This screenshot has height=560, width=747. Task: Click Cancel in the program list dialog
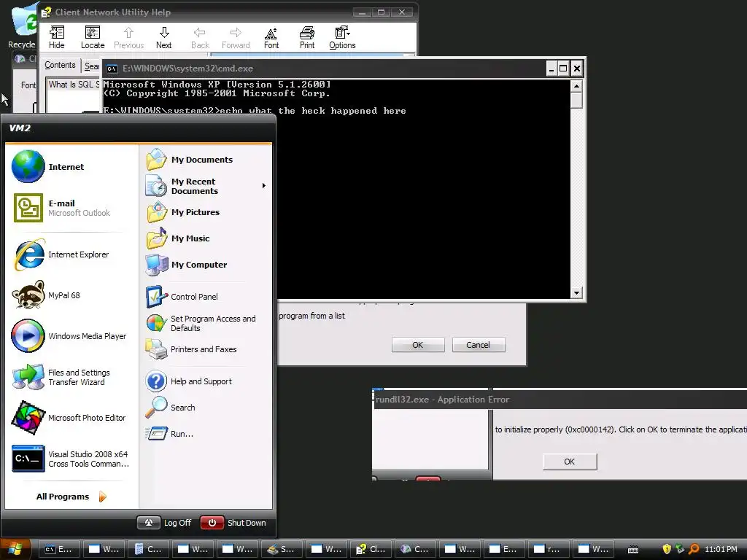(478, 345)
